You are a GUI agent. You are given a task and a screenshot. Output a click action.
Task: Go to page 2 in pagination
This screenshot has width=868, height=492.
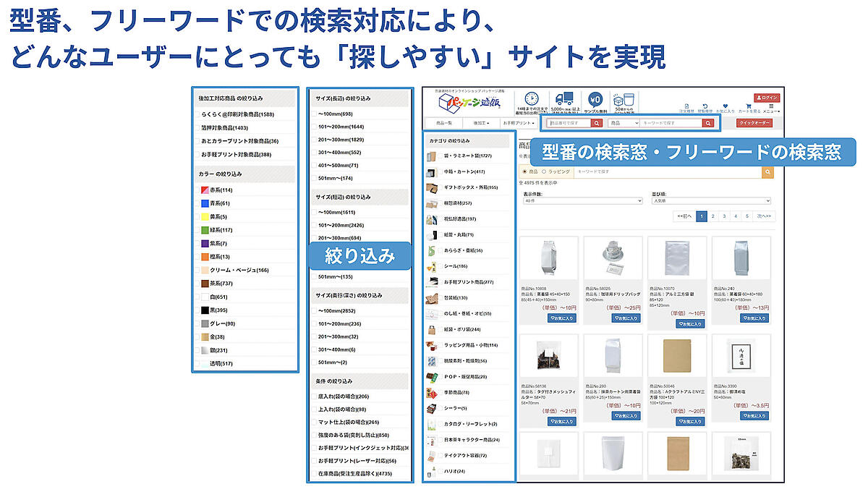click(712, 216)
